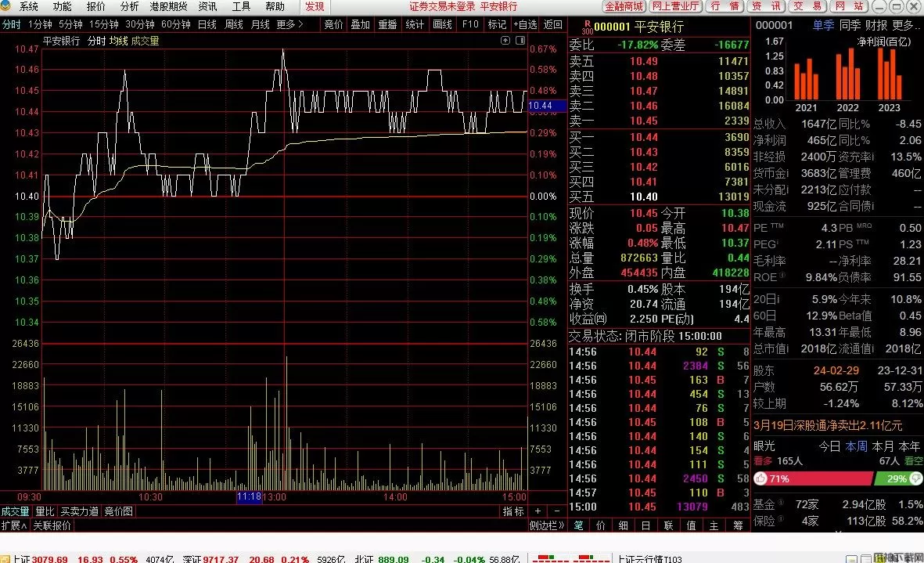
Task: Select the 价 price tab
Action: [601, 525]
